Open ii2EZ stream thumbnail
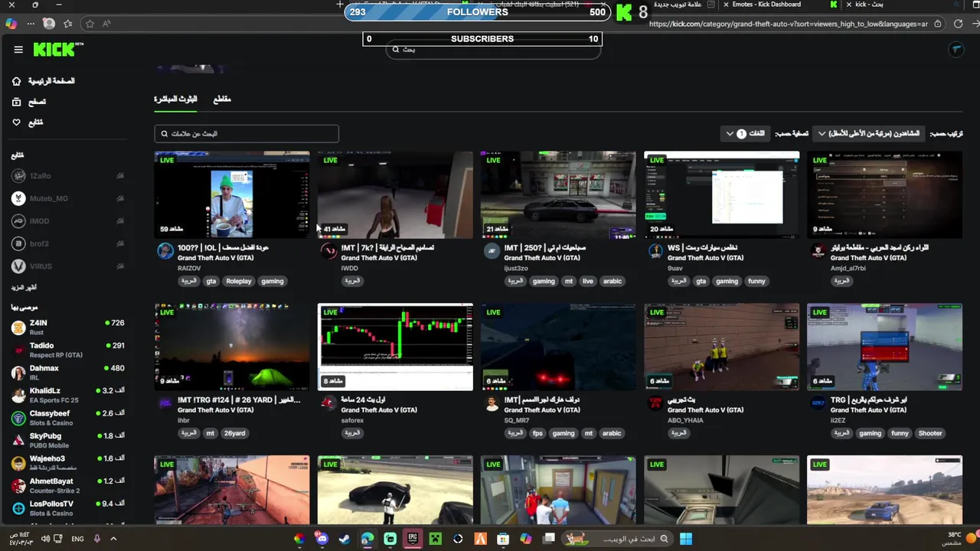This screenshot has height=551, width=980. tap(884, 347)
